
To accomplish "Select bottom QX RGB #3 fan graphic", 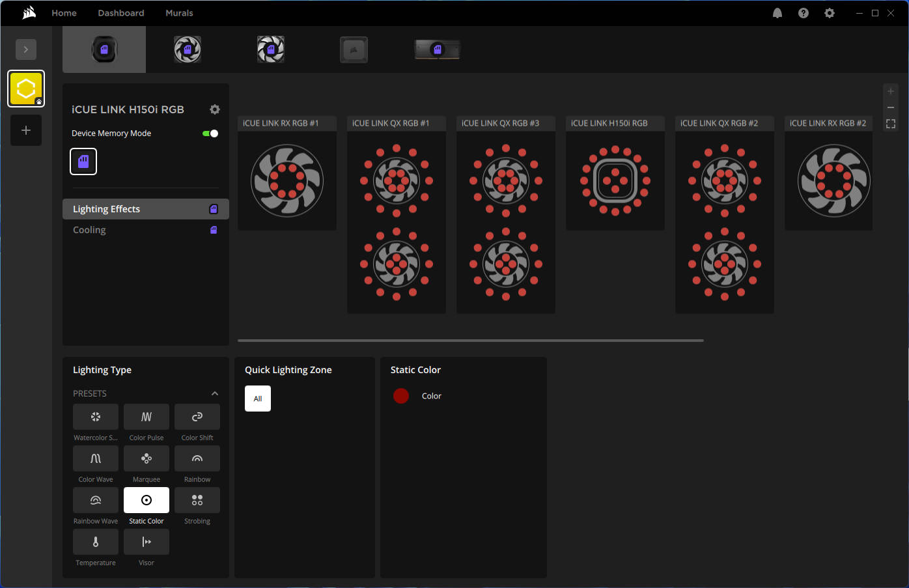I will 506,264.
